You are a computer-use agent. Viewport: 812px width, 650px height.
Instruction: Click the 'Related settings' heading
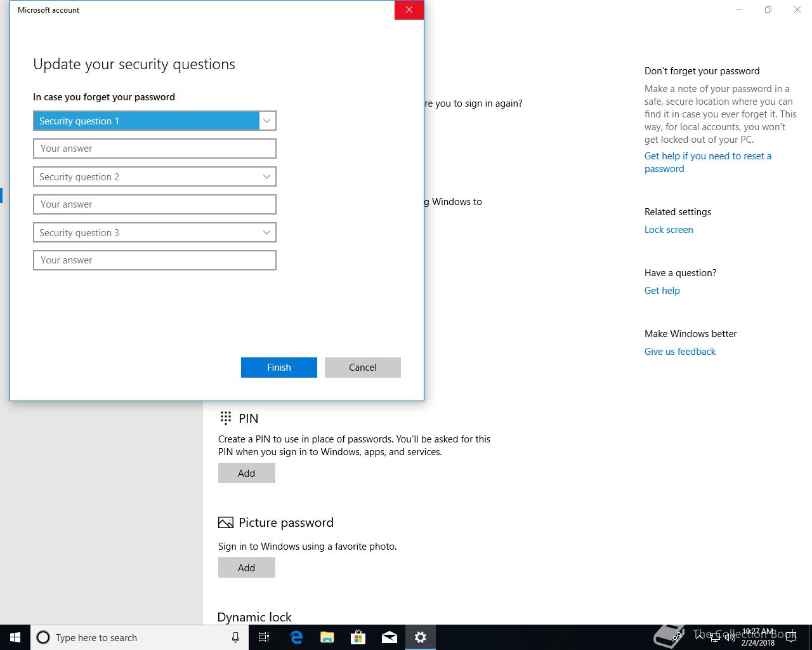click(x=678, y=212)
